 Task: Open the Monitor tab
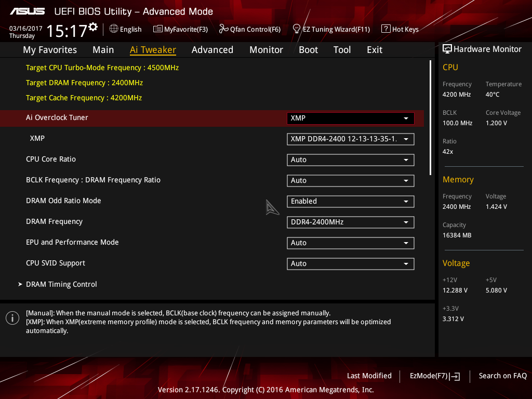(x=266, y=50)
